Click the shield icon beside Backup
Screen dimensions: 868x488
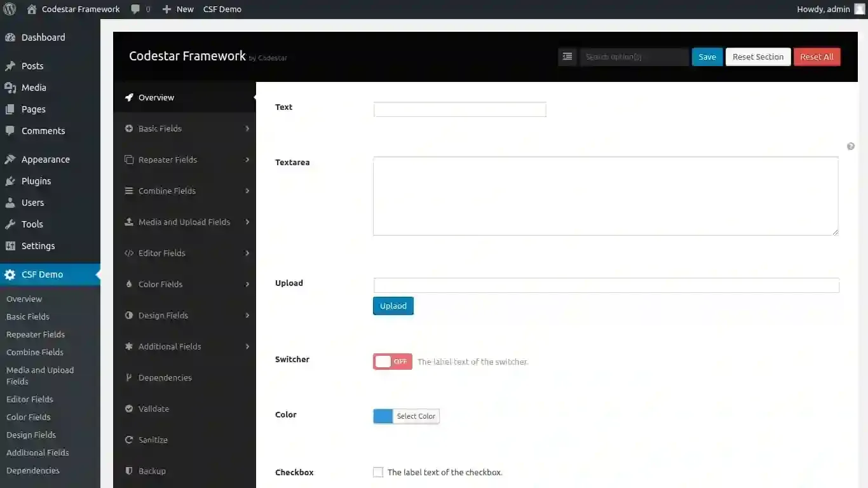coord(129,471)
